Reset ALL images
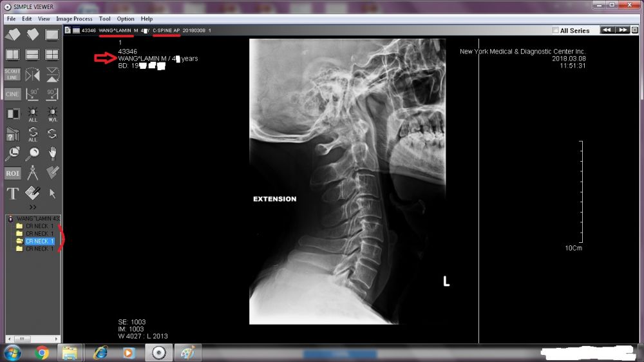Screen dimensions: 644x362 pos(32,134)
